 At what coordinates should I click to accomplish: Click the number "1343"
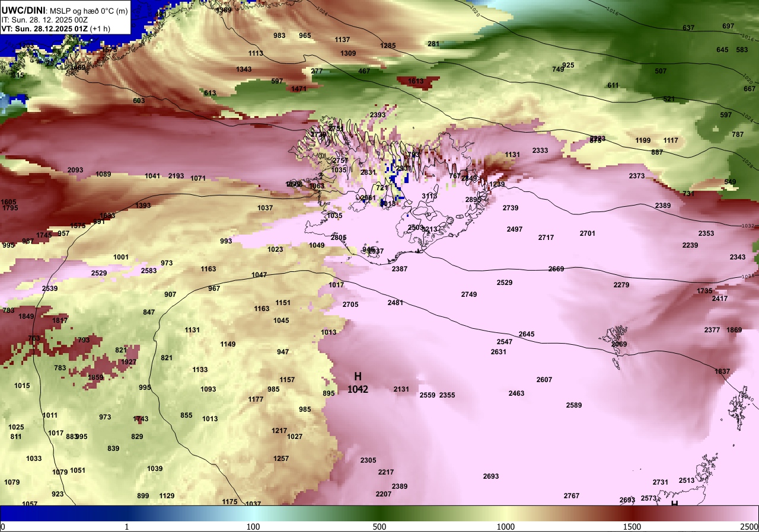244,69
